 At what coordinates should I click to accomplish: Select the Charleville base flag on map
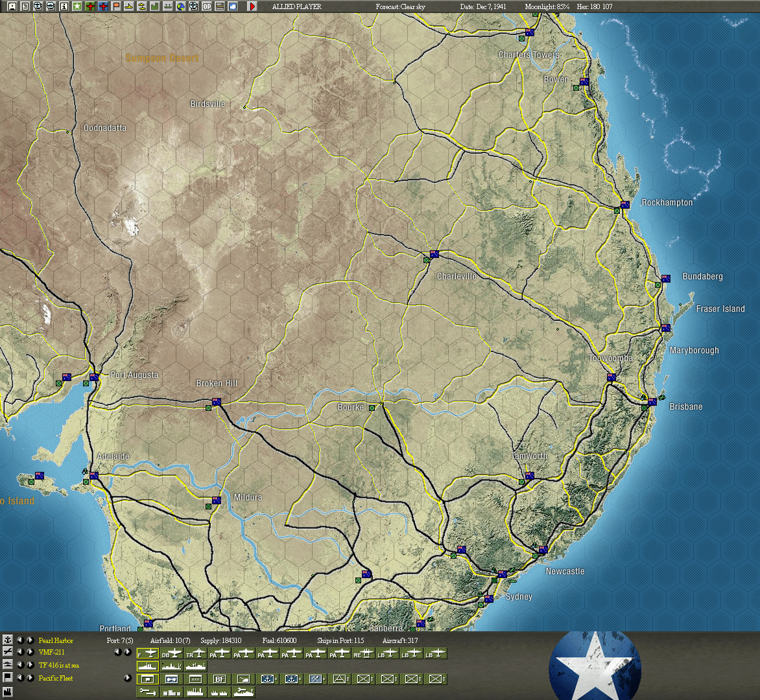(434, 254)
